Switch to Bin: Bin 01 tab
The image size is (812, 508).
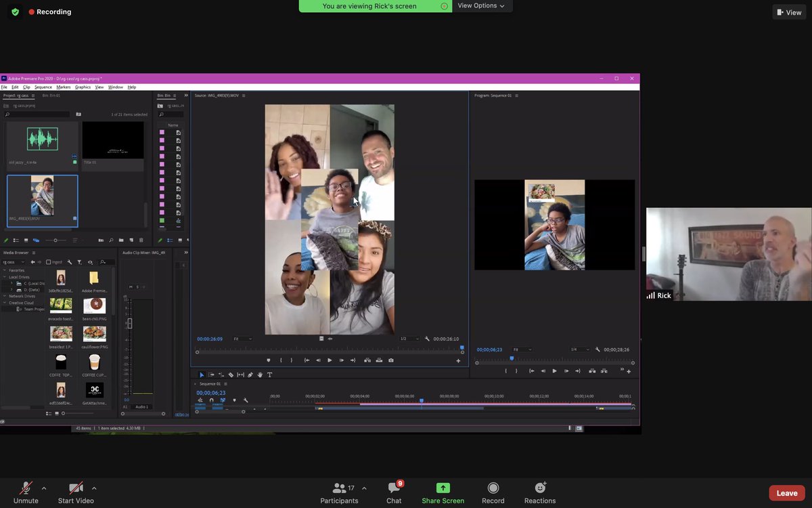(51, 96)
